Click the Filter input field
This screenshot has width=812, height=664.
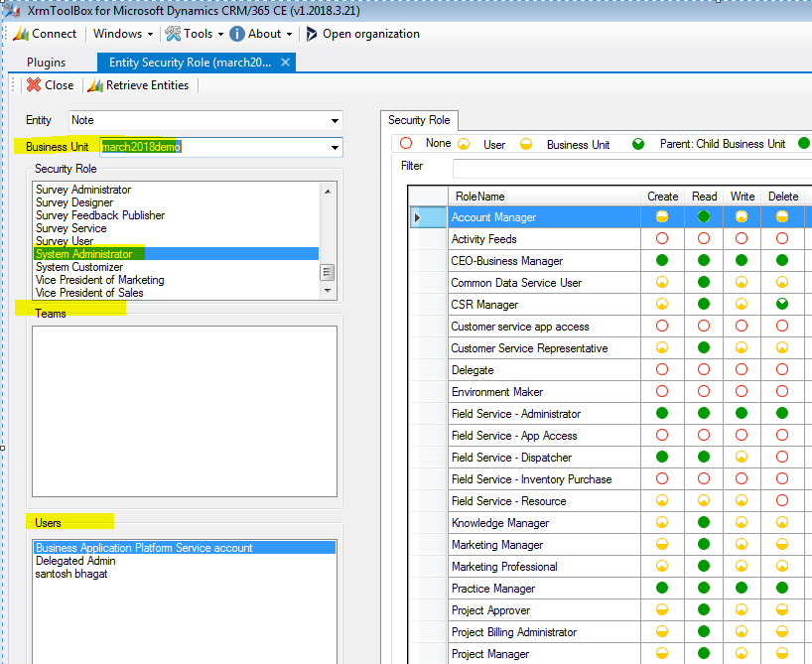(x=631, y=168)
